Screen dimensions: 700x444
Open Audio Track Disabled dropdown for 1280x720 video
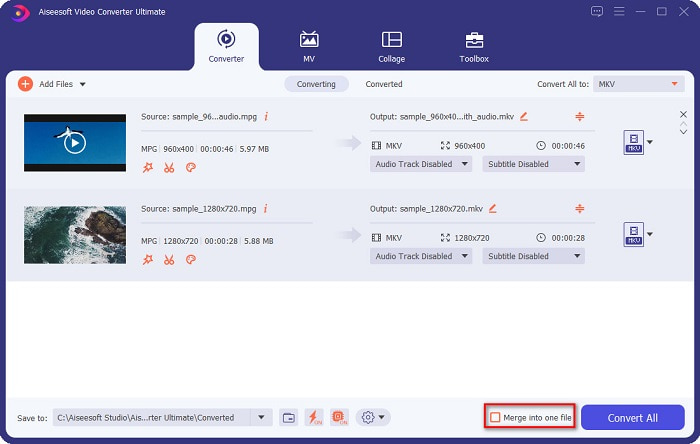click(421, 256)
